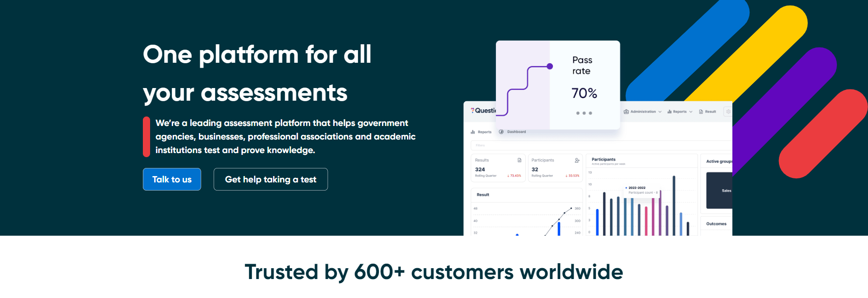Click the Reports breadcrumb bar-chart icon

click(473, 132)
